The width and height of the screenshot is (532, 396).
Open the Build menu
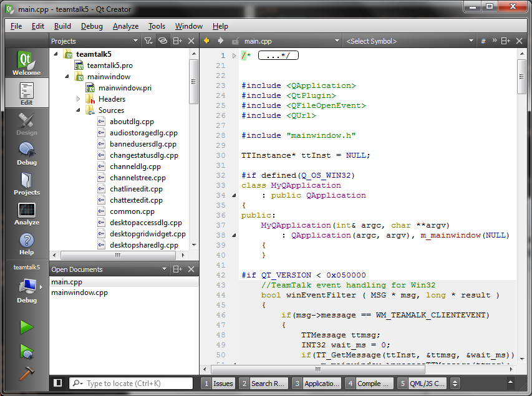pos(62,26)
